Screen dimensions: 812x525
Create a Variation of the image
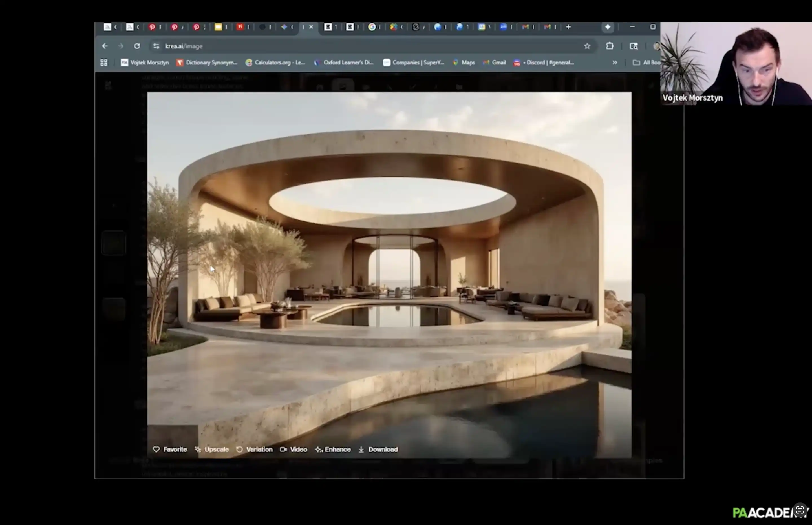click(255, 449)
